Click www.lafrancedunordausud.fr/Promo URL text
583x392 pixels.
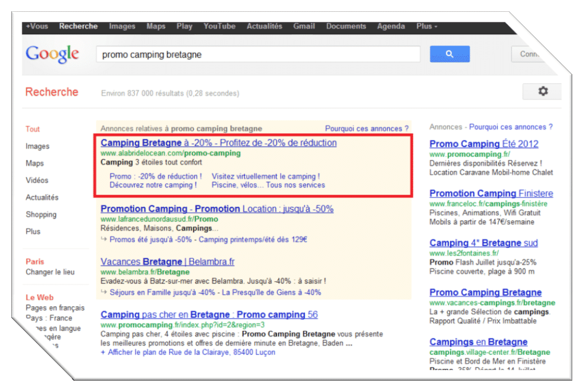point(159,219)
